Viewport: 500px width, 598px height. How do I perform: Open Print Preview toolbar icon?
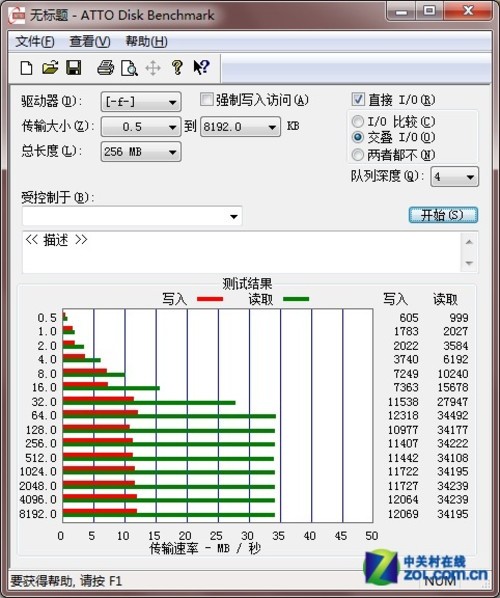click(x=129, y=68)
